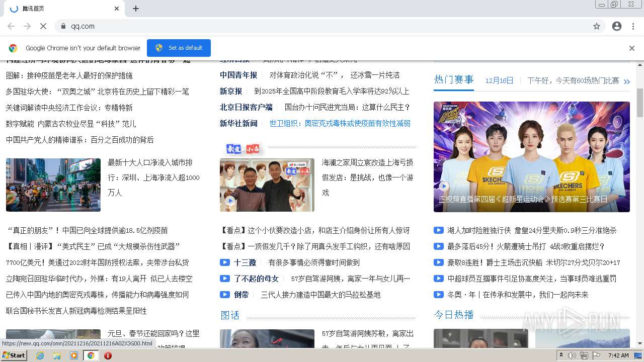The image size is (644, 362).
Task: Open Chrome's three-dot menu
Action: tap(633, 26)
